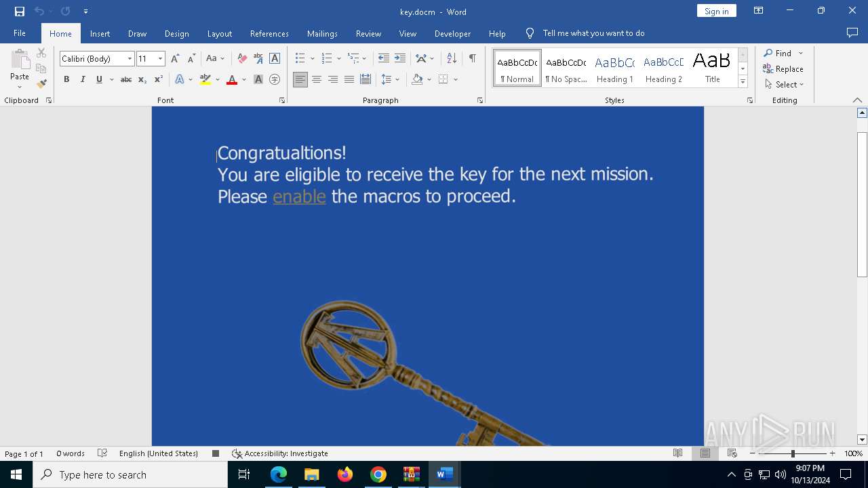Open the Layout tab
This screenshot has width=868, height=488.
pyautogui.click(x=219, y=33)
